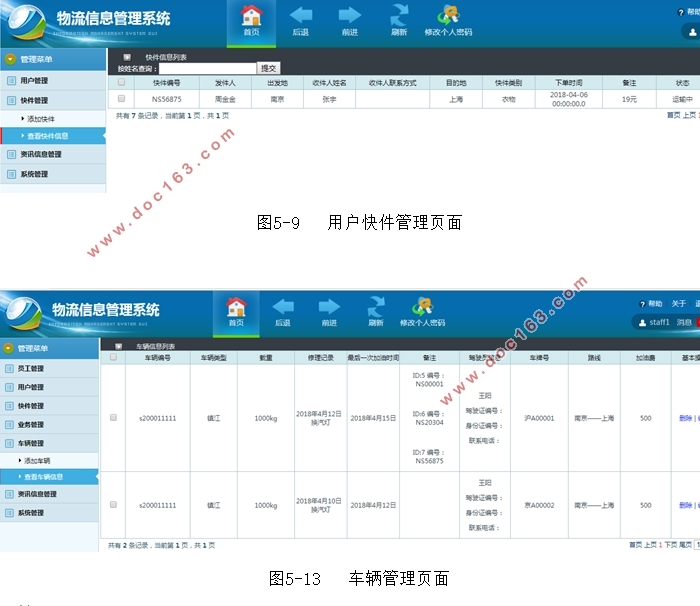Click 车辆编号 column header
Image resolution: width=700 pixels, height=606 pixels.
(158, 358)
